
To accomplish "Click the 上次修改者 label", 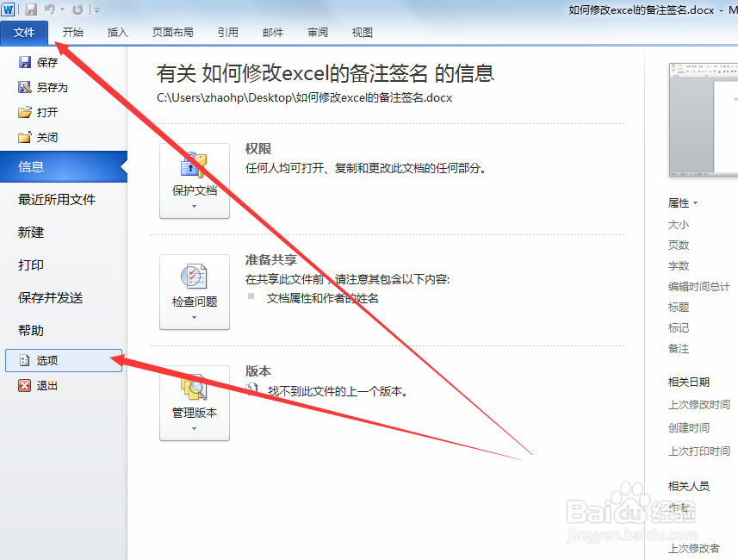I will [x=694, y=548].
